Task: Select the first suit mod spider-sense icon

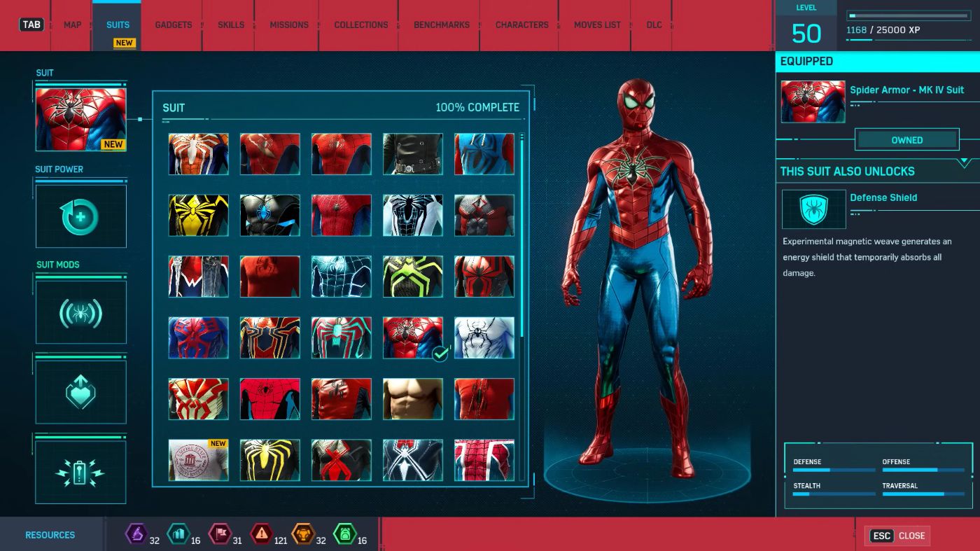Action: 80,312
